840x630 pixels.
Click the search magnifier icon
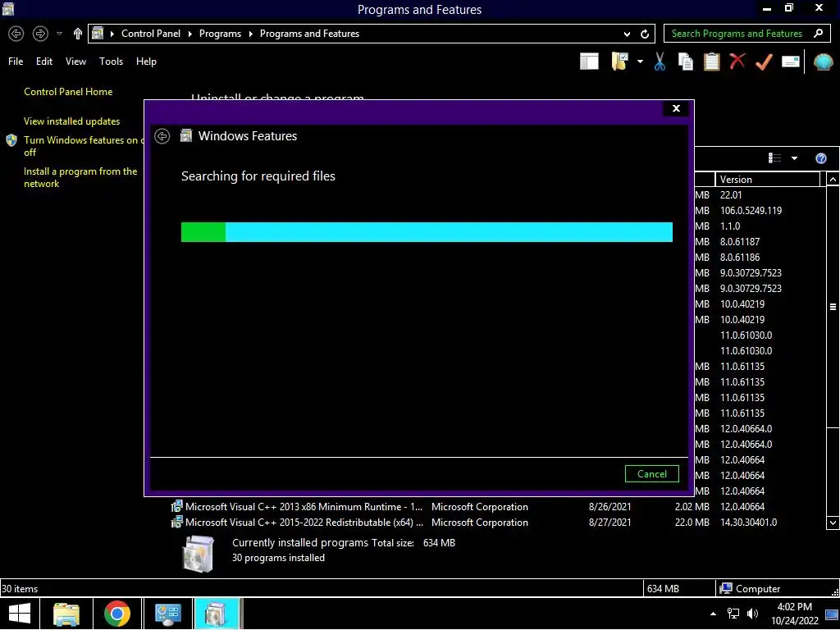coord(818,33)
